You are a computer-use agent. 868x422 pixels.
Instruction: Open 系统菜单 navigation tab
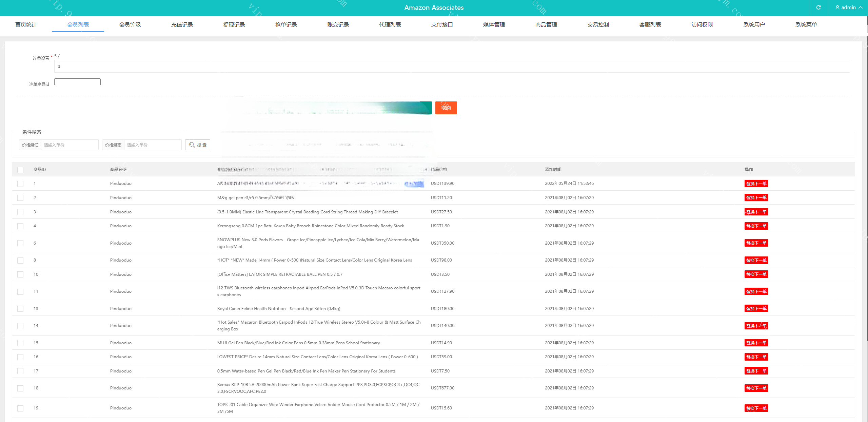point(806,24)
